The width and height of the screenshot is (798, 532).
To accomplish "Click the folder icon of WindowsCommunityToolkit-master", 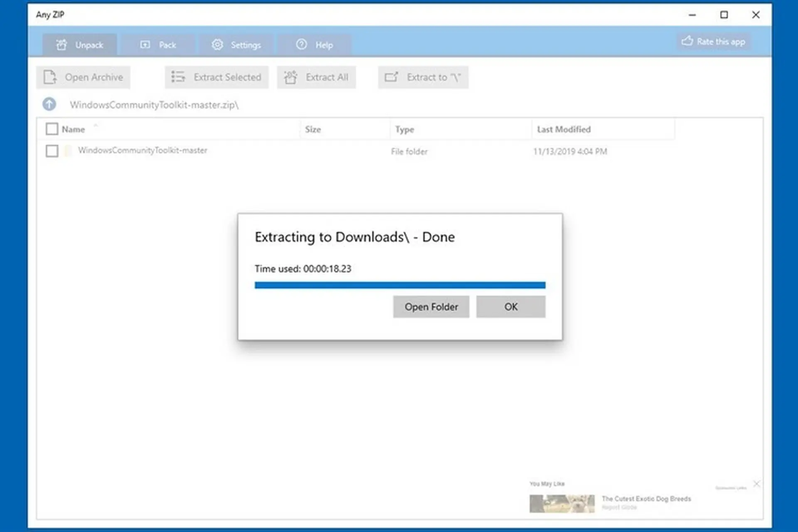I will coord(68,150).
